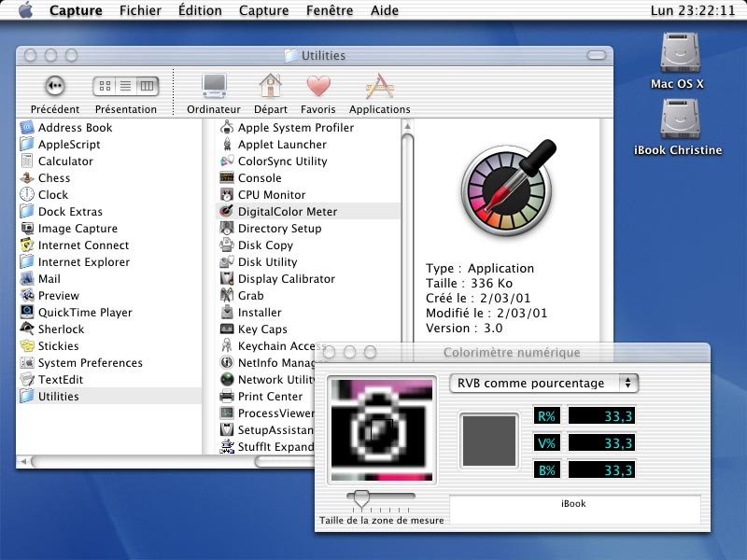Image resolution: width=747 pixels, height=560 pixels.
Task: Select Address Book icon in list
Action: [x=27, y=128]
